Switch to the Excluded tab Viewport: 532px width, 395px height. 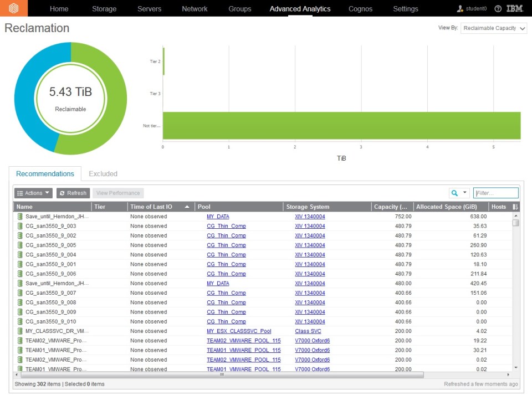[103, 174]
